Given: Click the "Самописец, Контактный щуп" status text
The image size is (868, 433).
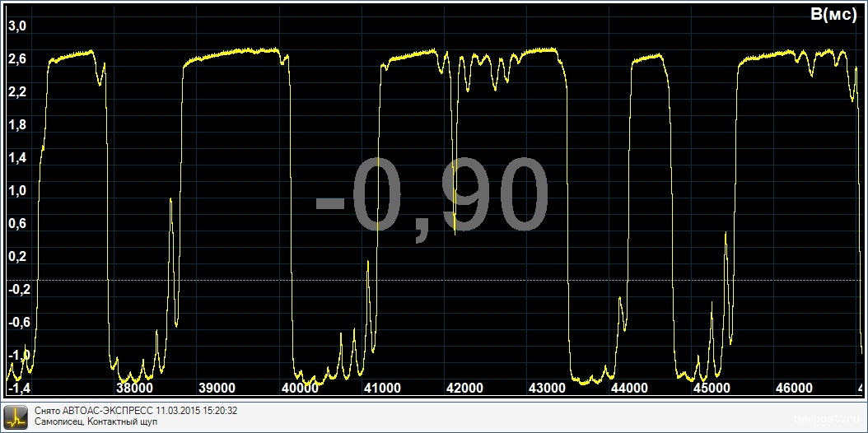Looking at the screenshot, I should [96, 422].
